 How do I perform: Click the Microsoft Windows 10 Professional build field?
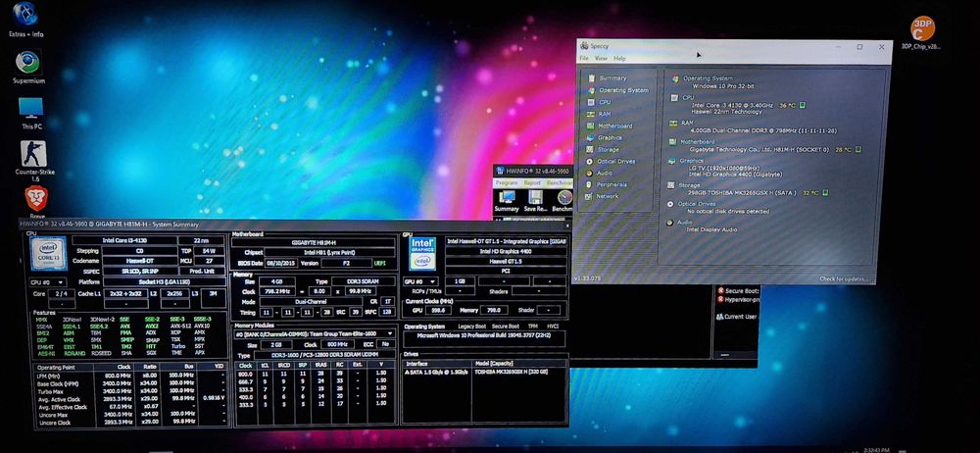pos(484,338)
